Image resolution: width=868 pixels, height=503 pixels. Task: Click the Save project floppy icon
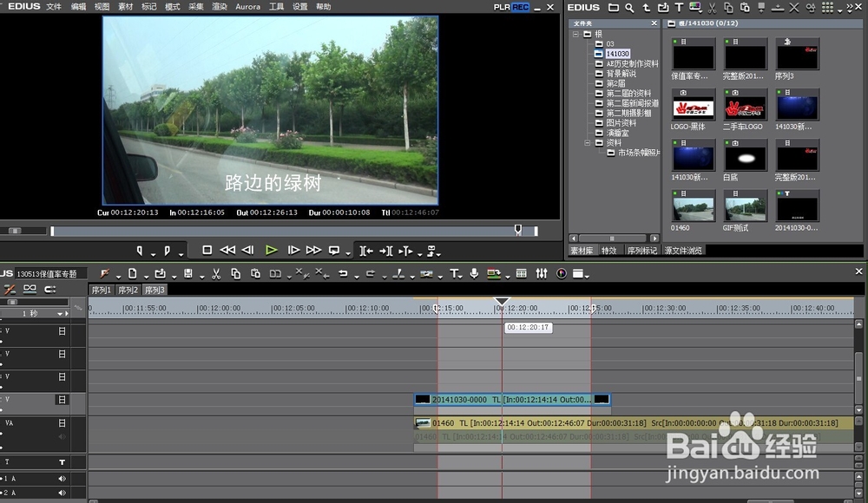pos(188,273)
